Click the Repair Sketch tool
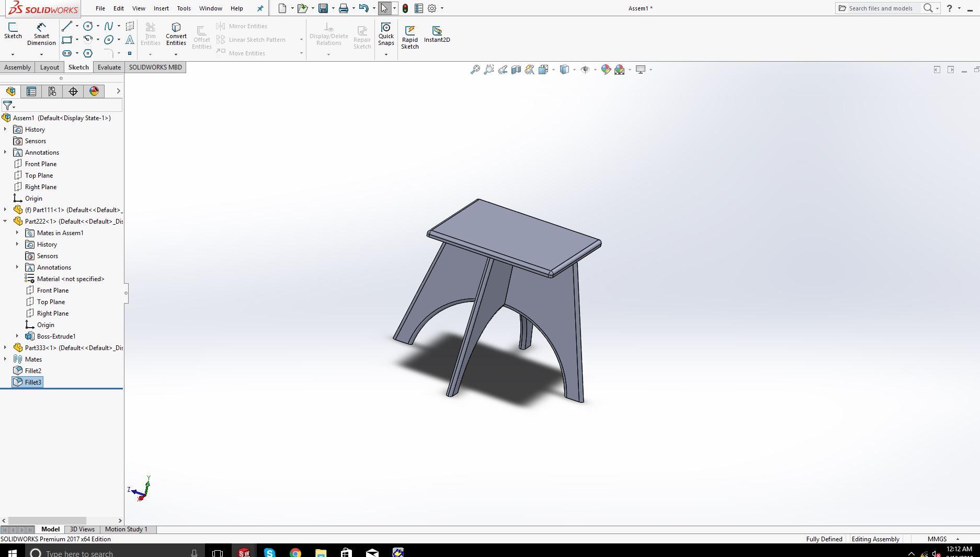The width and height of the screenshot is (980, 557). 362,38
